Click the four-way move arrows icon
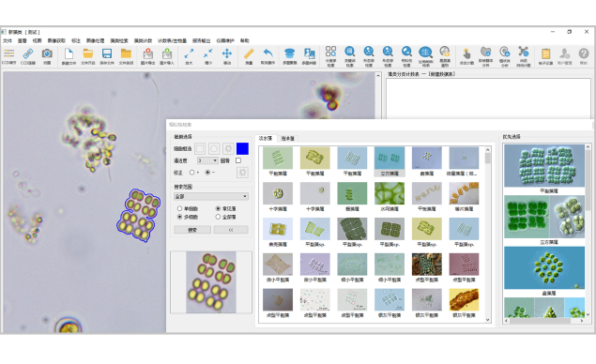596x364 pixels. pyautogui.click(x=227, y=53)
